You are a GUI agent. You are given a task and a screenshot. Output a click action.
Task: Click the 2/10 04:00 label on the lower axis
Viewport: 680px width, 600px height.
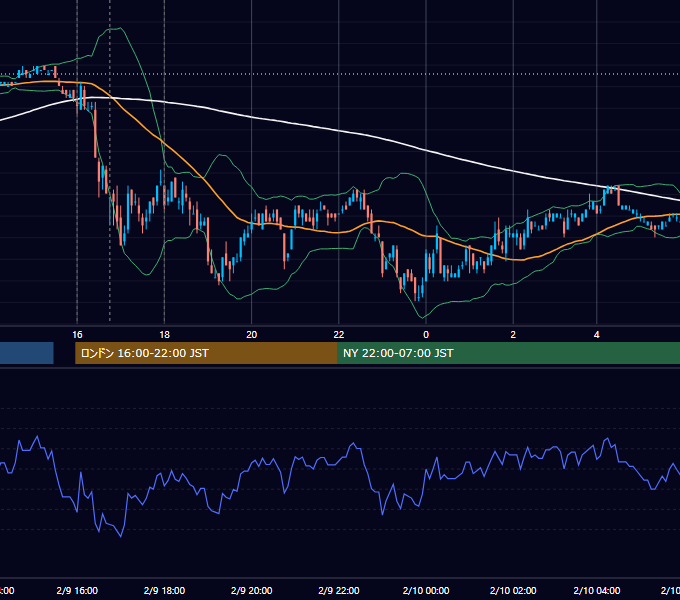[597, 590]
